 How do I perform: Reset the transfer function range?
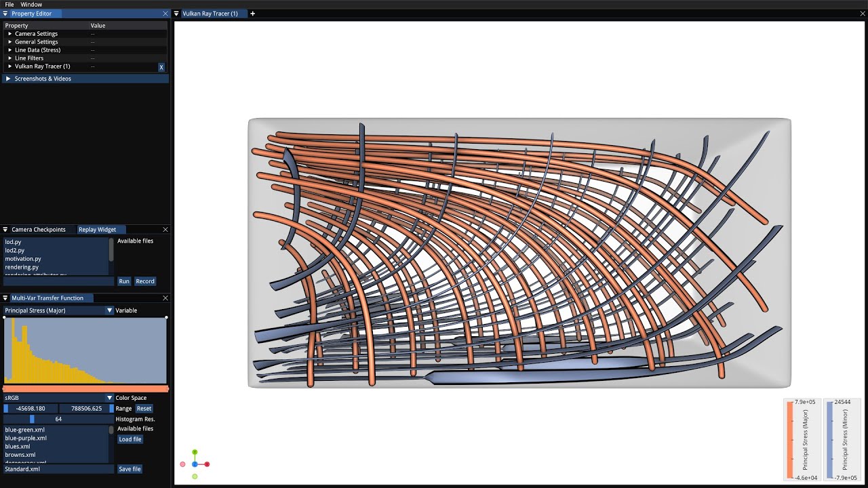[x=144, y=409]
